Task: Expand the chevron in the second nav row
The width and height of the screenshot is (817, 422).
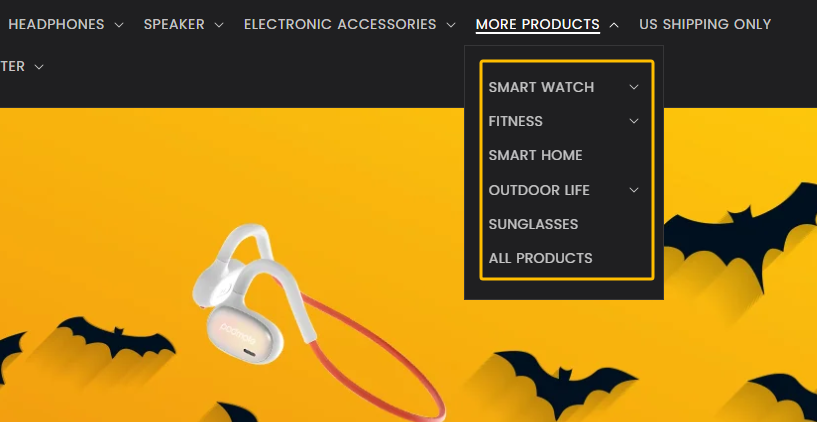Action: coord(39,67)
